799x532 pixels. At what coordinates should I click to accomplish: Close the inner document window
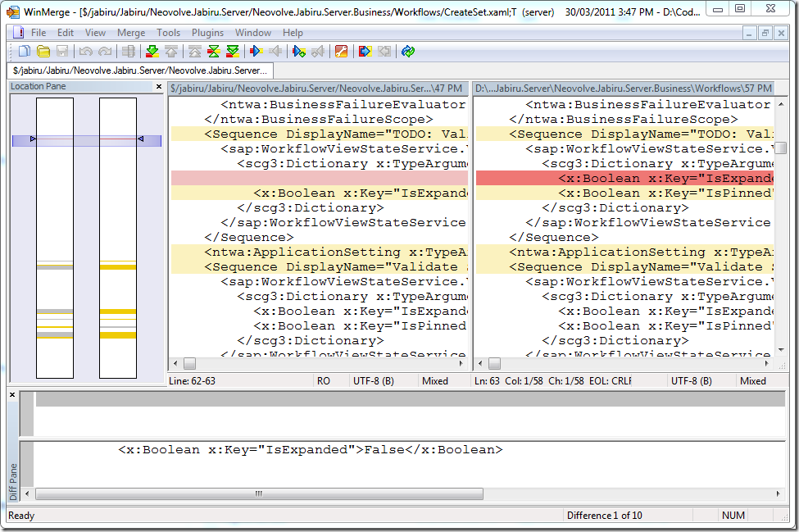pos(781,34)
